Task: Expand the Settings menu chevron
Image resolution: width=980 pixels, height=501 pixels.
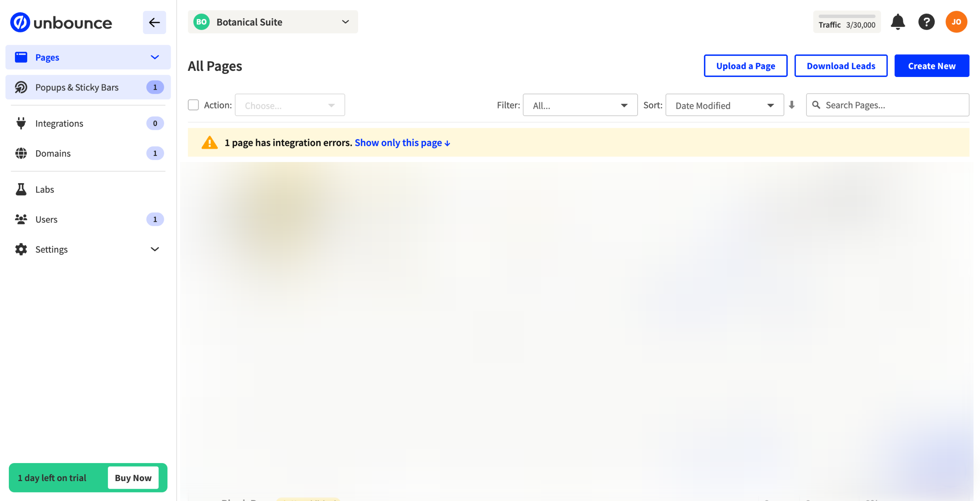Action: pos(155,249)
